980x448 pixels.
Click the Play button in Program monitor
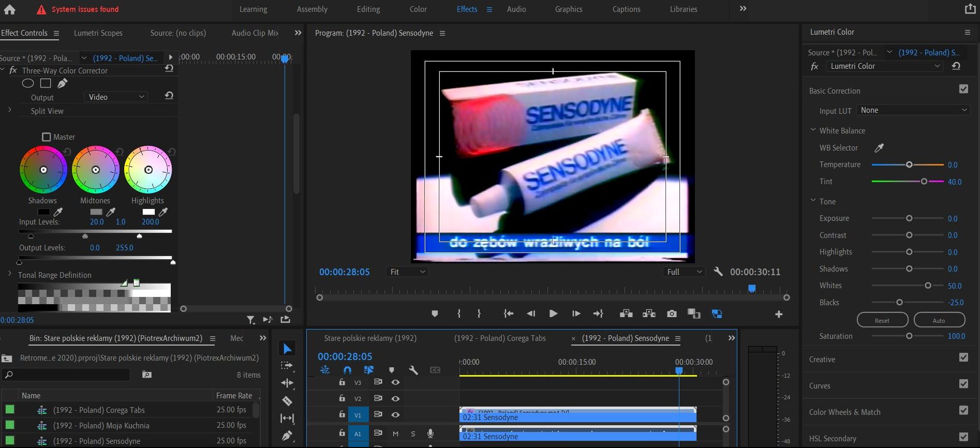click(x=553, y=313)
